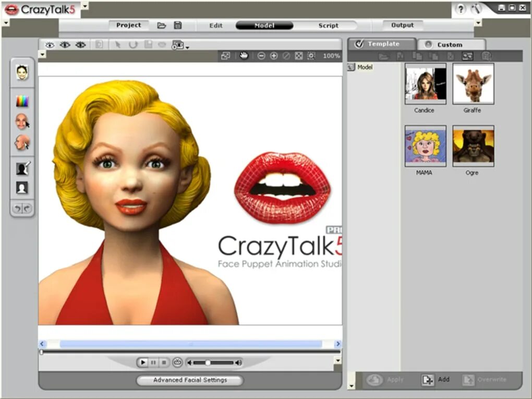Click the arrow at right end of playback bar
Viewport: 532px width, 399px height.
point(337,360)
